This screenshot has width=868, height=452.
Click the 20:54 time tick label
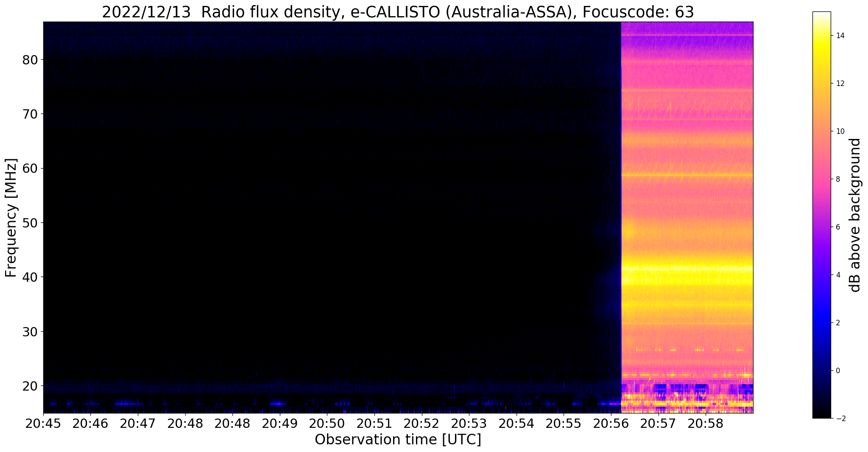click(x=516, y=424)
